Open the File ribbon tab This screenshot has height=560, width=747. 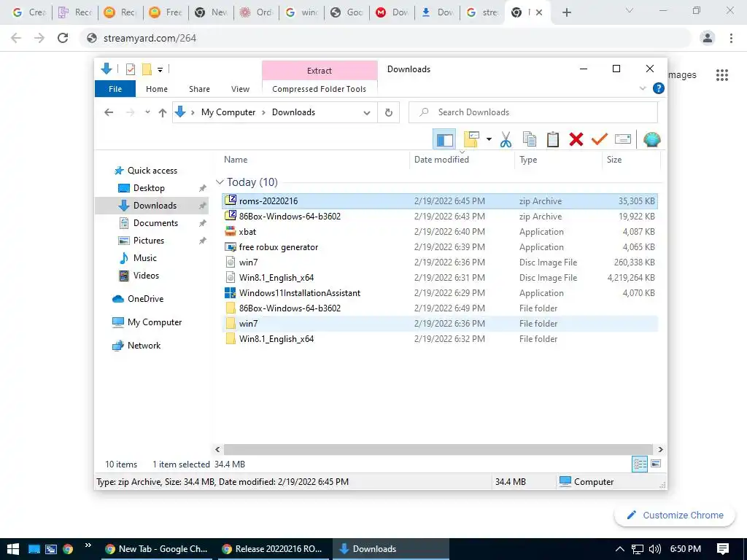pos(115,89)
